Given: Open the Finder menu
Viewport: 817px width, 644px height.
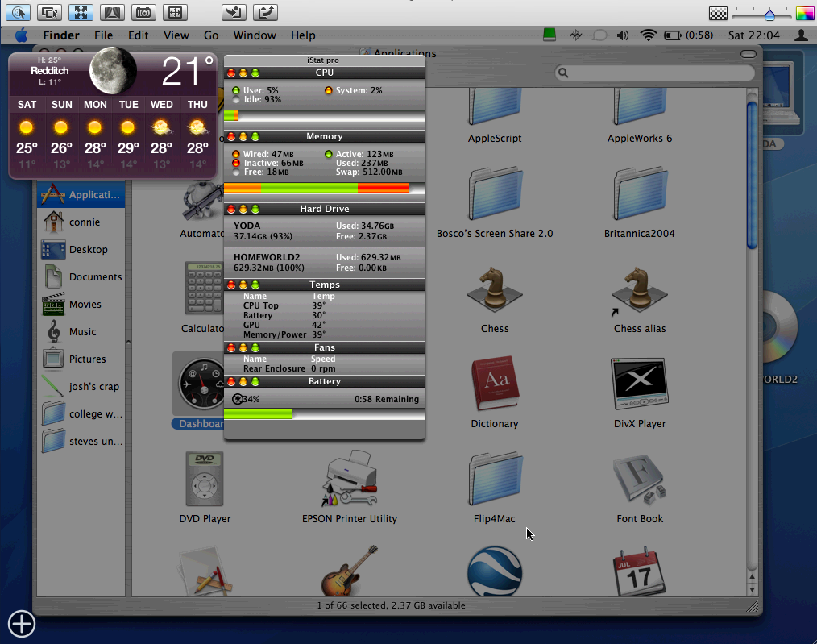Looking at the screenshot, I should (x=61, y=35).
